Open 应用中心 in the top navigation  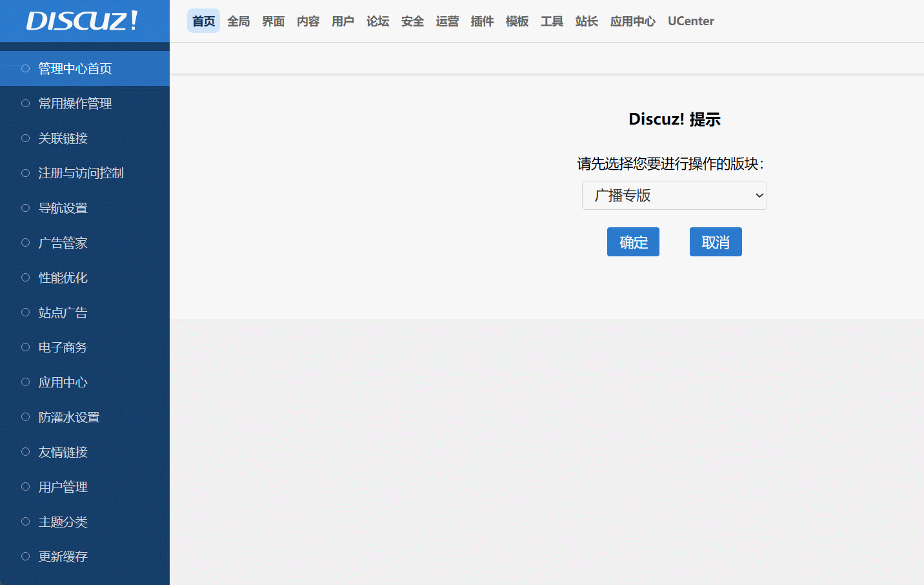point(632,21)
